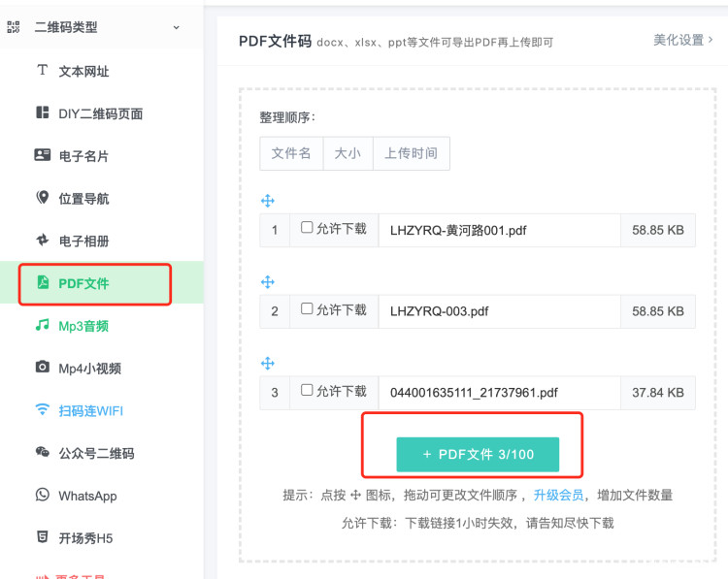
Task: Open the location navigation pin icon
Action: 42,198
